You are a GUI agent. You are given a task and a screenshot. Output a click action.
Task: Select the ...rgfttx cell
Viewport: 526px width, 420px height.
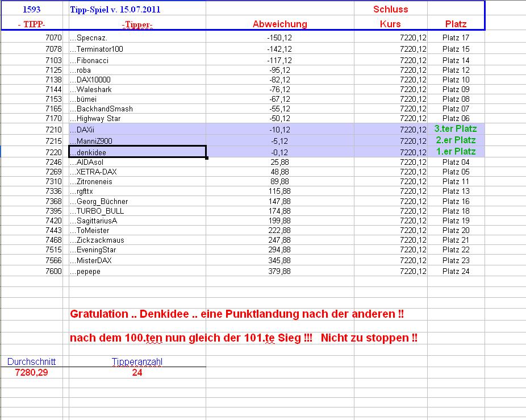click(x=137, y=192)
